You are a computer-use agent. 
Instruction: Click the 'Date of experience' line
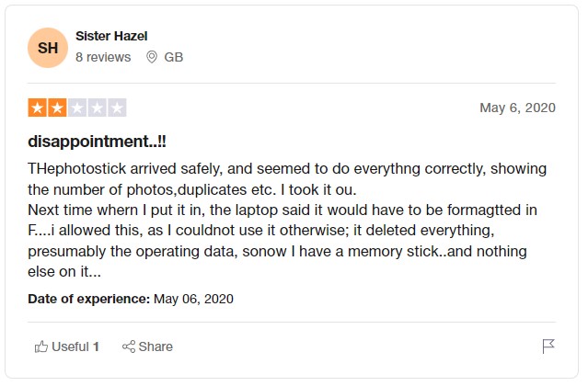131,299
